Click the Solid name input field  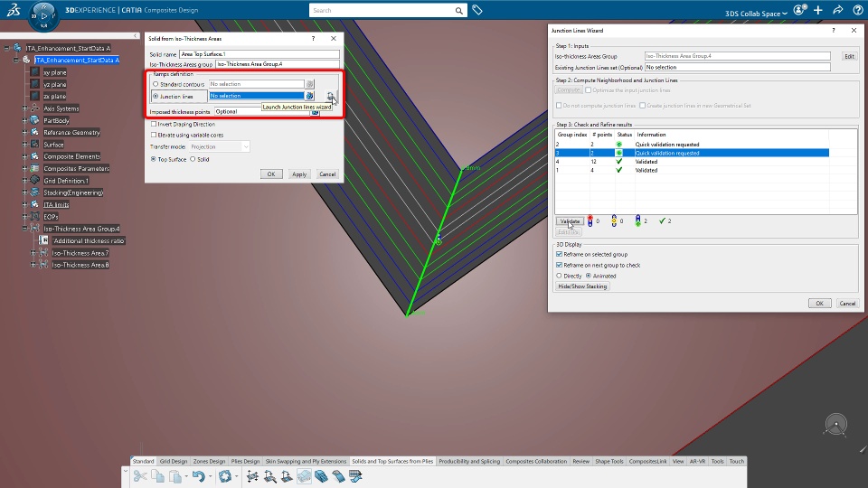point(259,54)
